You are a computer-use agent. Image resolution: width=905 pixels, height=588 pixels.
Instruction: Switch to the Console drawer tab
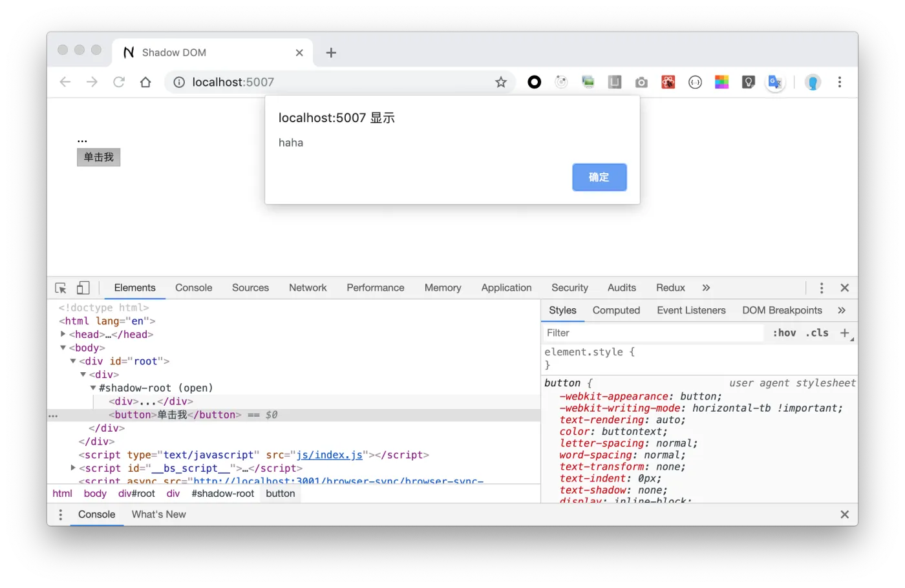pos(97,515)
